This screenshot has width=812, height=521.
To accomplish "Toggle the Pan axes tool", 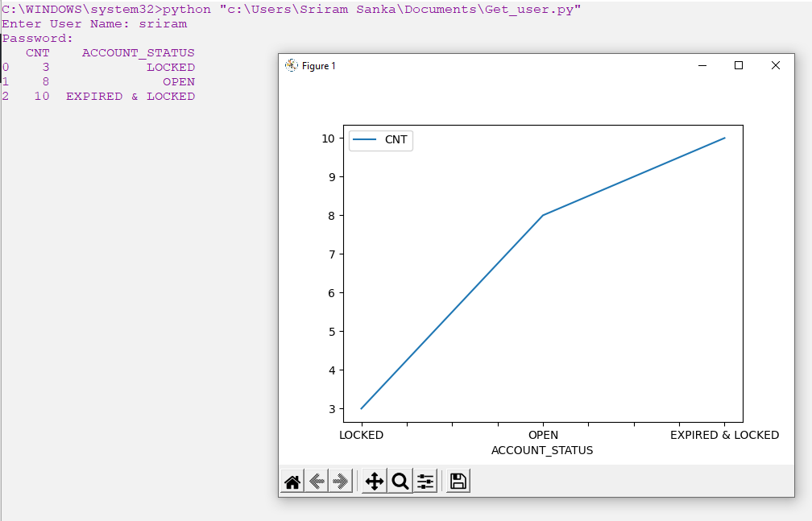I will pyautogui.click(x=375, y=482).
